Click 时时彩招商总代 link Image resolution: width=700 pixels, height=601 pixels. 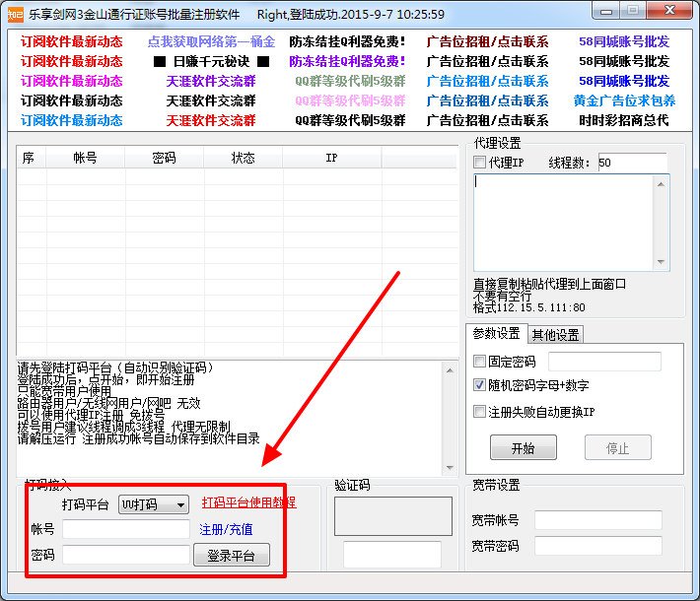coord(624,120)
